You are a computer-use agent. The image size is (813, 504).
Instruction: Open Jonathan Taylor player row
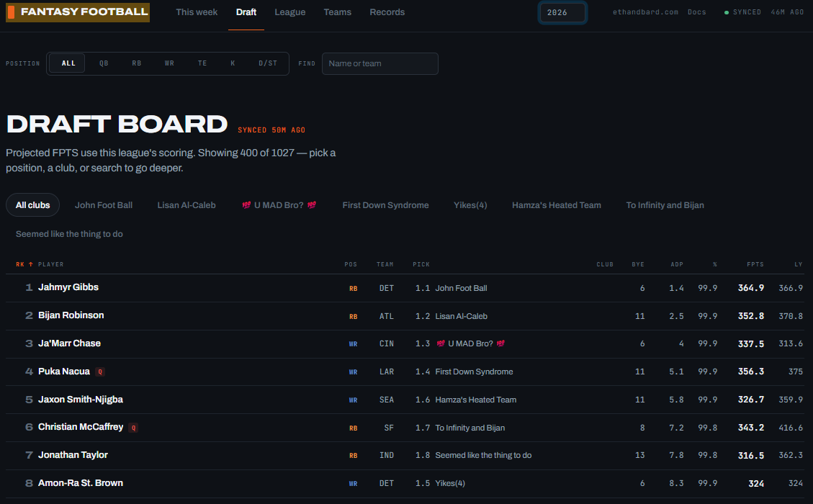pyautogui.click(x=405, y=455)
